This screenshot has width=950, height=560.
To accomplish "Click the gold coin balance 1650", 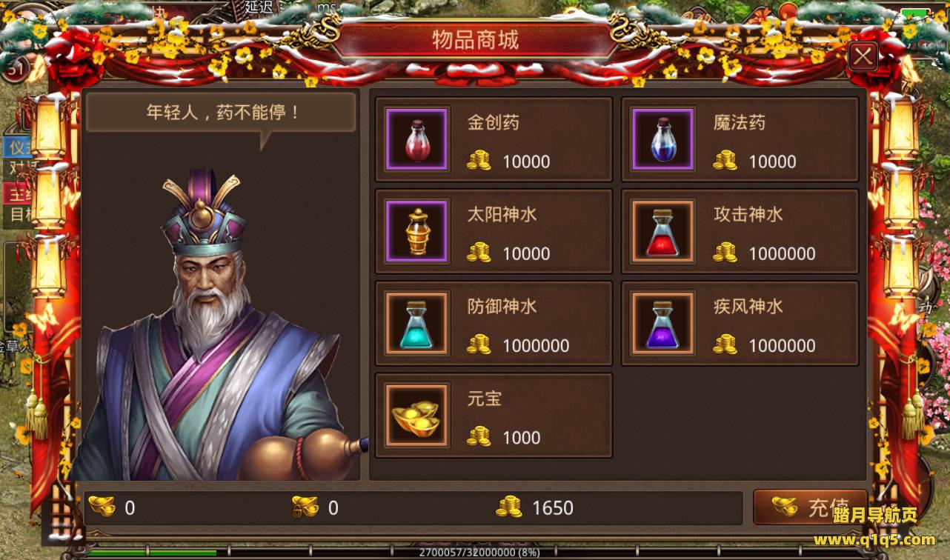I will pyautogui.click(x=553, y=507).
